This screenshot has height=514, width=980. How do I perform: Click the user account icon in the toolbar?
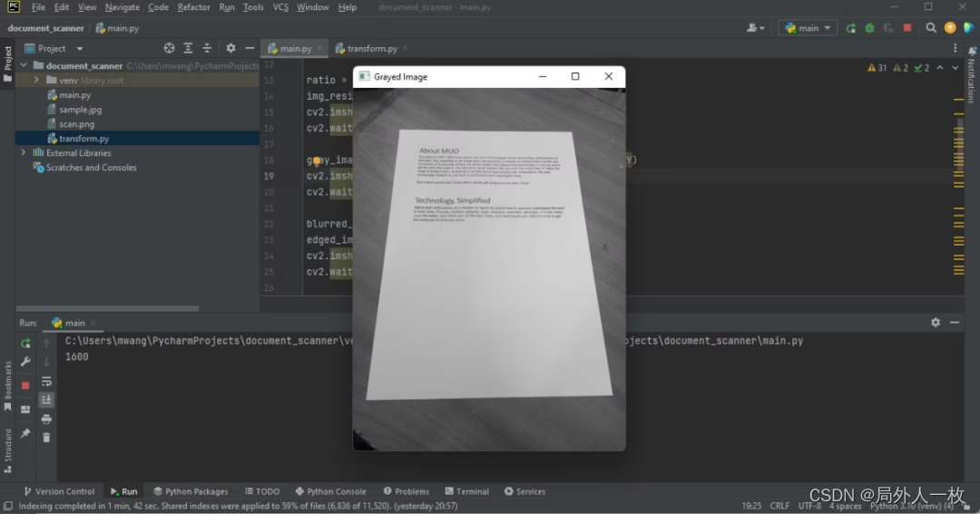tap(755, 28)
